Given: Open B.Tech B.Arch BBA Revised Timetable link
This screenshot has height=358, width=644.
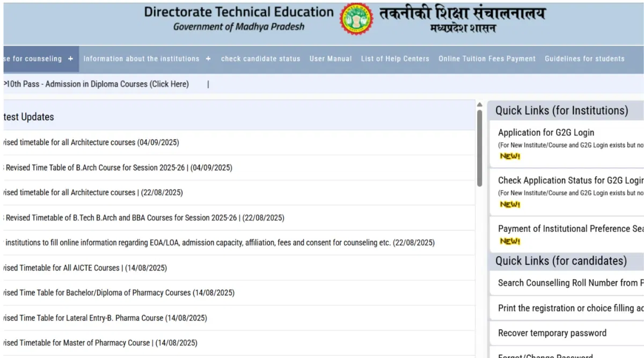Looking at the screenshot, I should tap(144, 218).
